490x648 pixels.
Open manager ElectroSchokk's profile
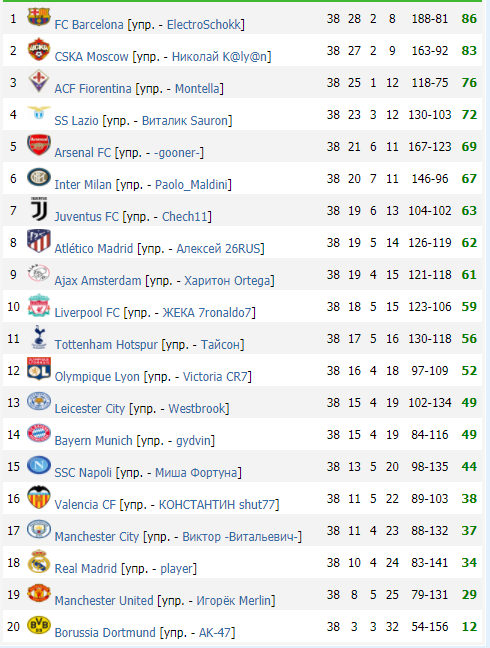[204, 24]
